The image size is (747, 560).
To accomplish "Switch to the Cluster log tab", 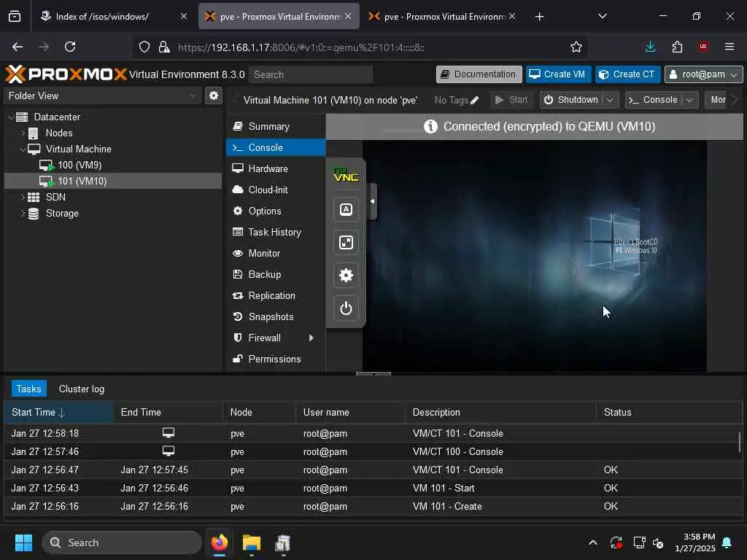I will 82,389.
